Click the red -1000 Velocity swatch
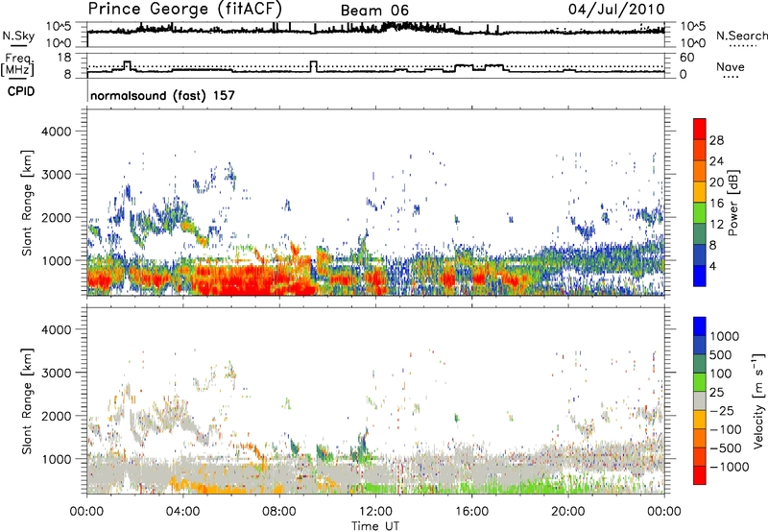The width and height of the screenshot is (768, 532). click(x=700, y=475)
